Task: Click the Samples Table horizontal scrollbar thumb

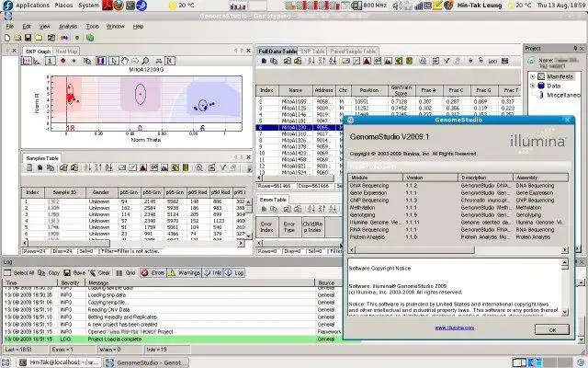Action: pyautogui.click(x=69, y=244)
